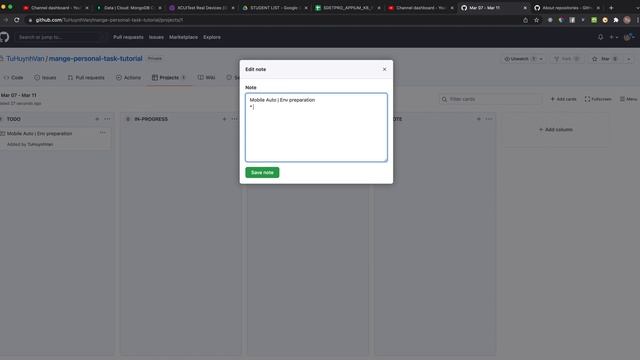Expand the Unwatch dropdown arrow
640x360 pixels.
tap(541, 59)
